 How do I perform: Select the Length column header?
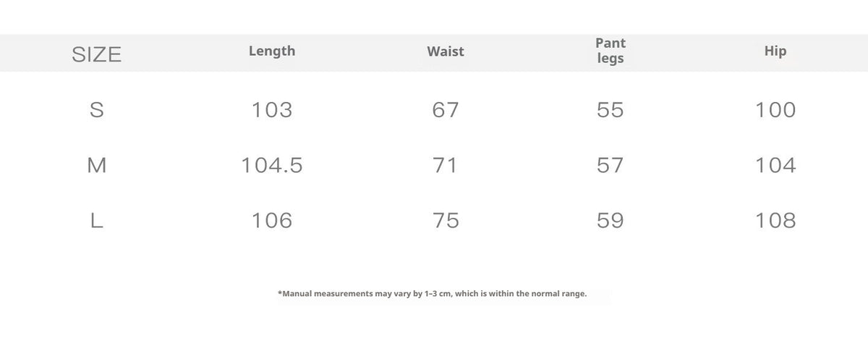pos(272,51)
